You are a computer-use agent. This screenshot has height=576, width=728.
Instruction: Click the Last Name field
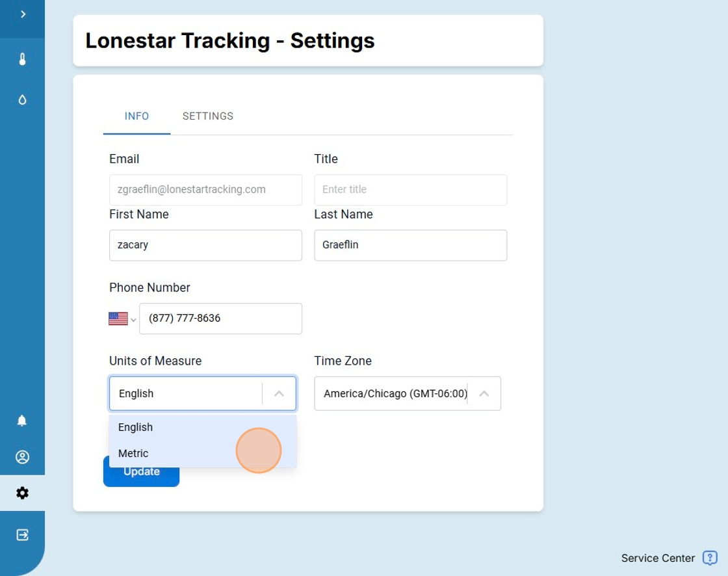410,245
